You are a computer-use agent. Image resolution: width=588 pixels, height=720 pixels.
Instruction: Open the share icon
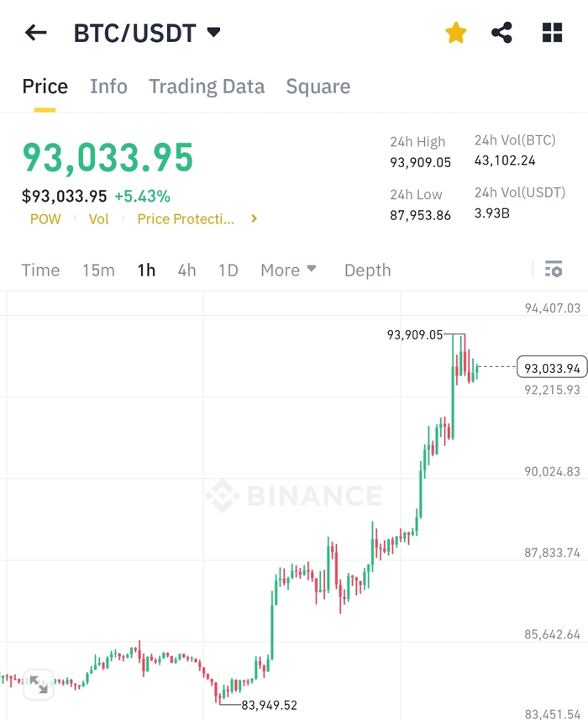(501, 33)
